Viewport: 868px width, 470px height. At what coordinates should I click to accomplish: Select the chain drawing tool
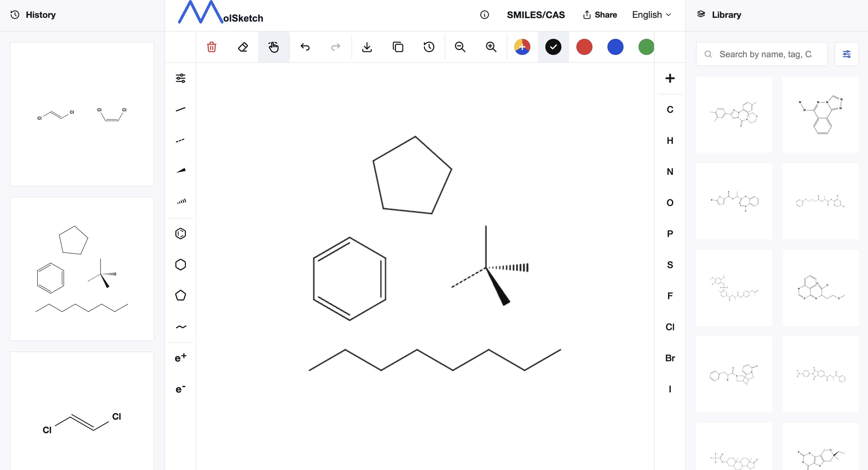click(181, 326)
